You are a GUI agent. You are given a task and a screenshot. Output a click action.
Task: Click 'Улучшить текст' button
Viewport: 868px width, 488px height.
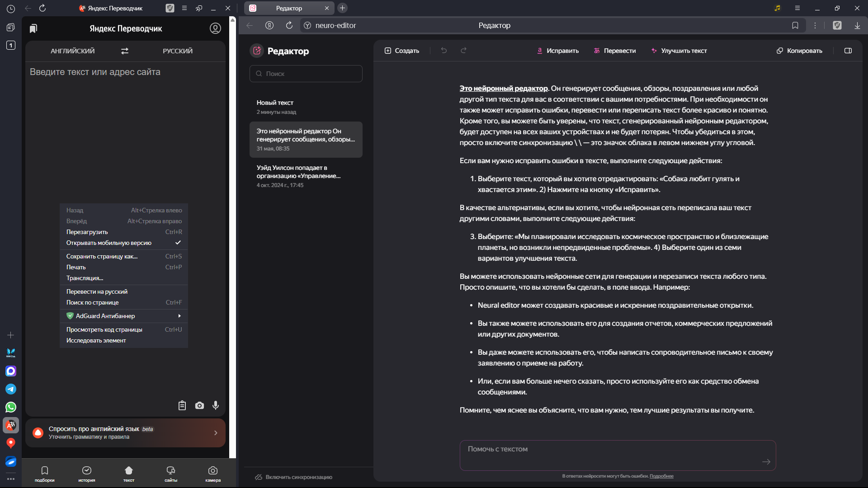click(x=679, y=51)
